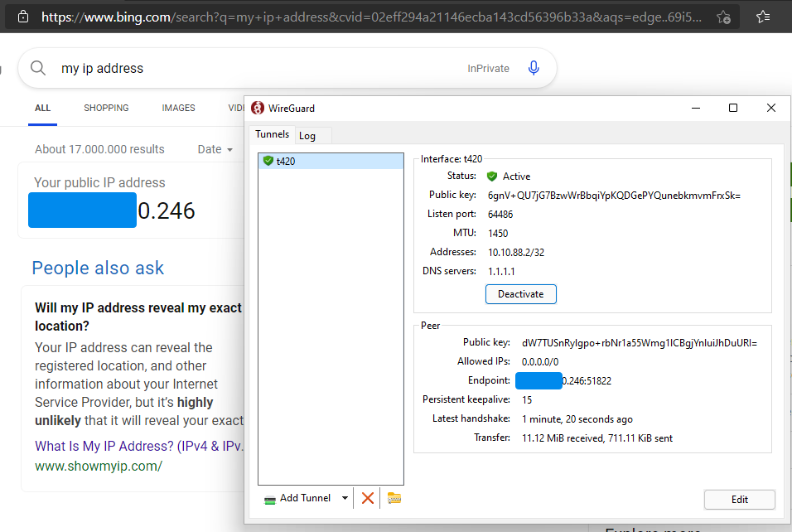This screenshot has height=532, width=792.
Task: Open the favorites list icon
Action: (763, 17)
